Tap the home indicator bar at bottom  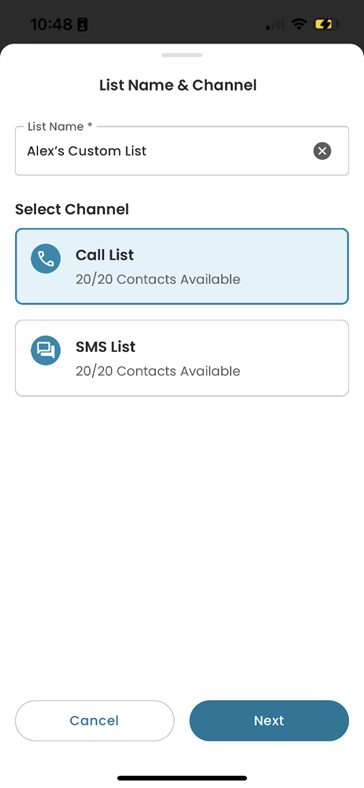pos(182,778)
